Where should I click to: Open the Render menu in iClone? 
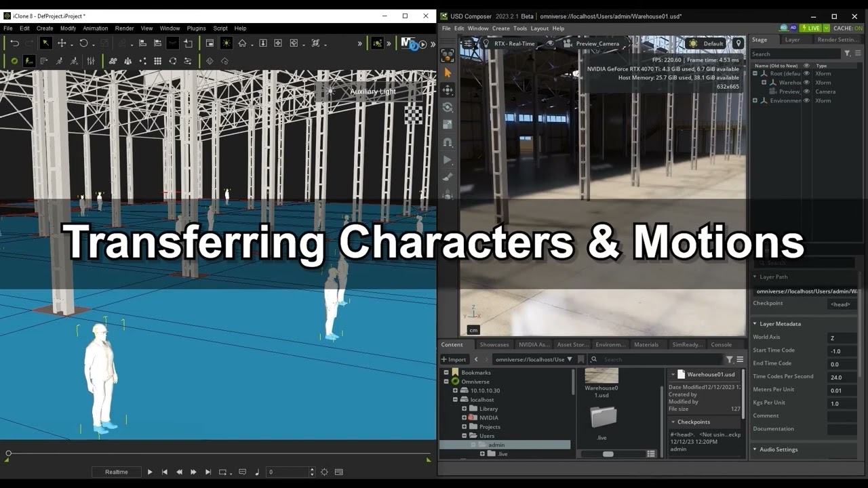124,28
